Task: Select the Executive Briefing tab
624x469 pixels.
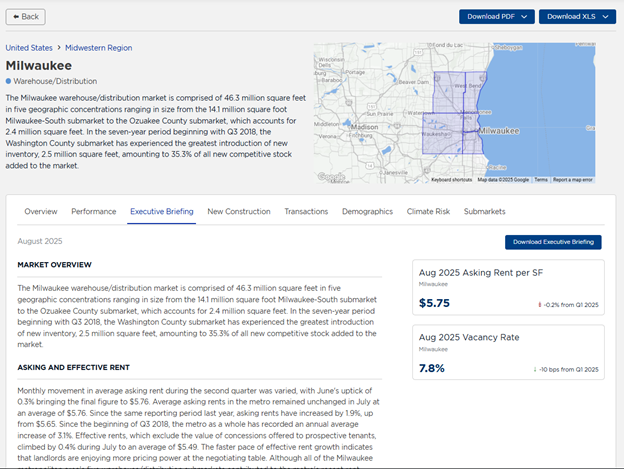Action: point(162,212)
